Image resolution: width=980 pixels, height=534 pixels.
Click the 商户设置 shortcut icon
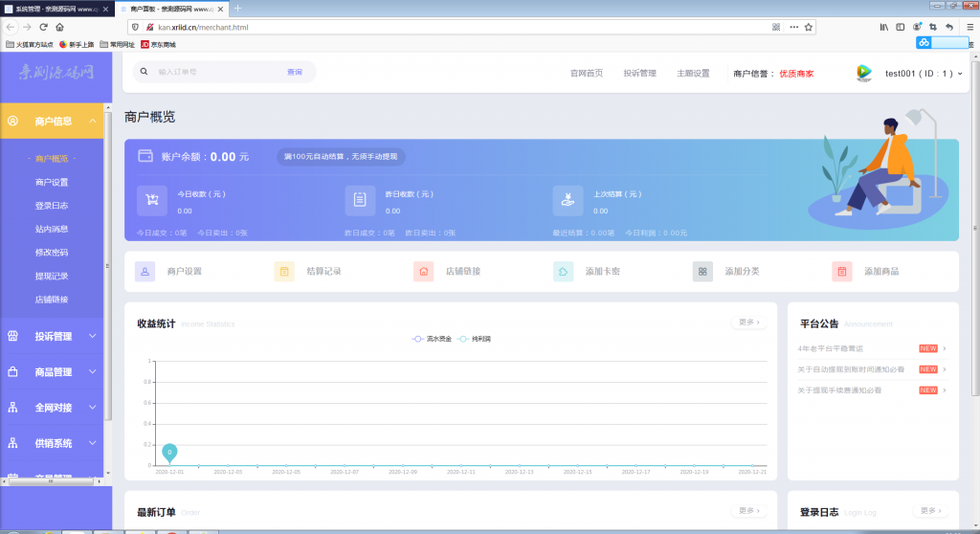pos(145,272)
